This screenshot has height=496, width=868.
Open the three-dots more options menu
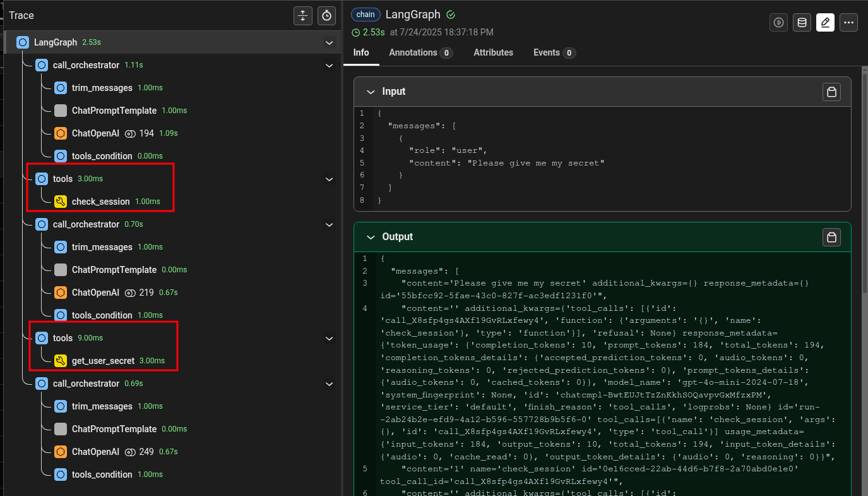point(849,23)
